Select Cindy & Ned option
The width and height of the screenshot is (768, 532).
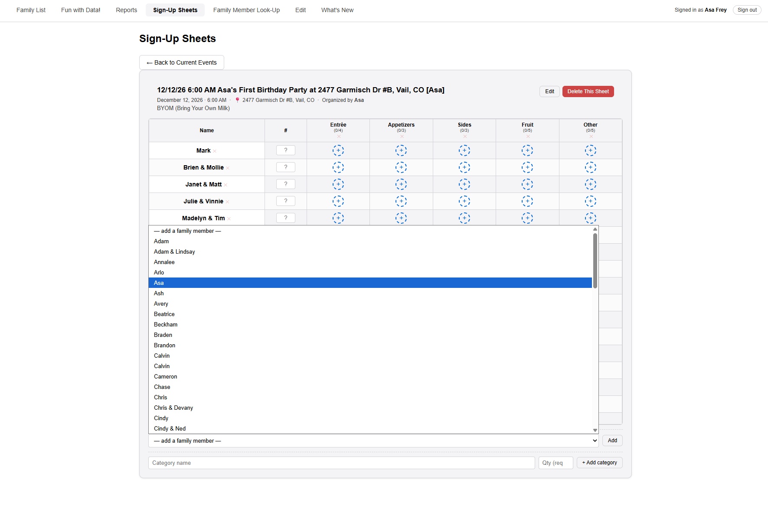(370, 428)
